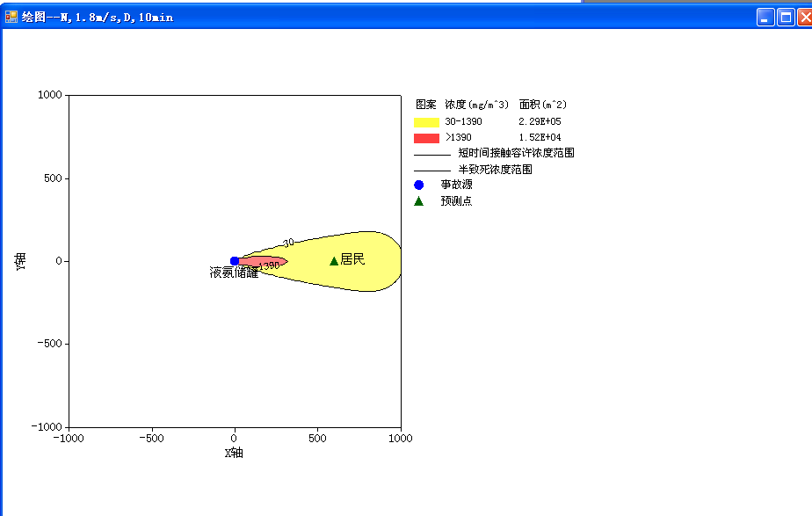Screen dimensions: 812x516
Task: Click the 30 contour label
Action: (x=288, y=242)
